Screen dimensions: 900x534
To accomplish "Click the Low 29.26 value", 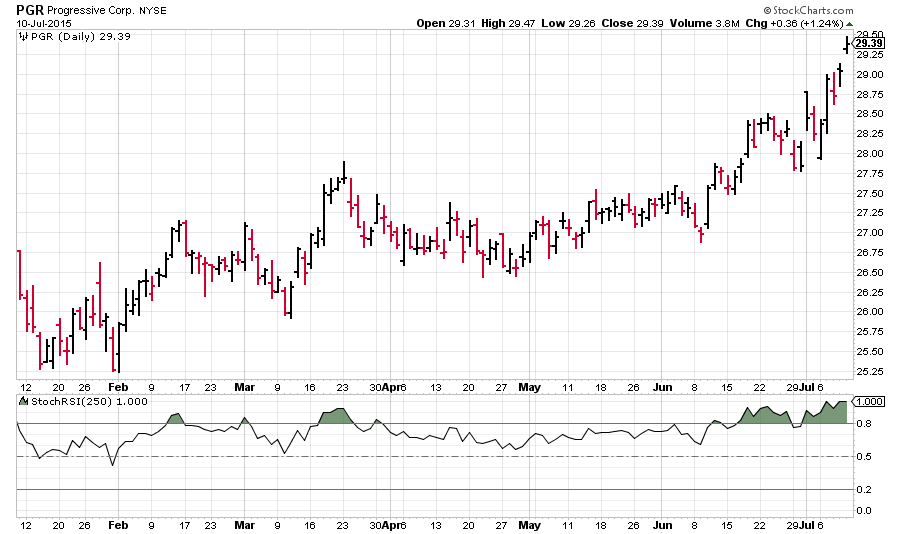I will point(568,24).
